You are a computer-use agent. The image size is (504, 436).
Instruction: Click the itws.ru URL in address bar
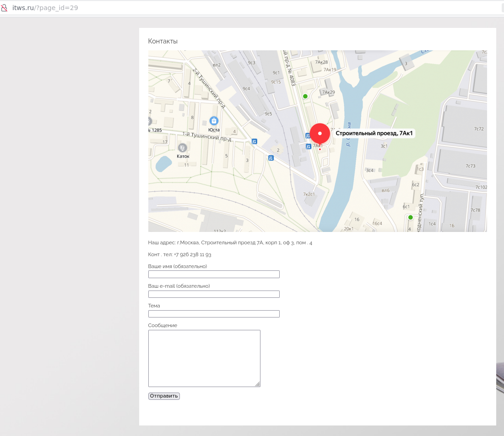tap(45, 8)
